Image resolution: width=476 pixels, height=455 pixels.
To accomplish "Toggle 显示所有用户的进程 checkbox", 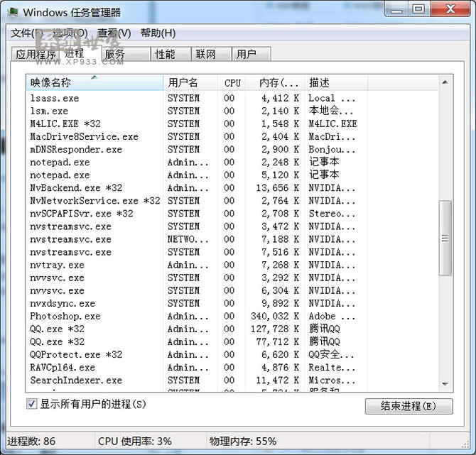I will pos(31,404).
